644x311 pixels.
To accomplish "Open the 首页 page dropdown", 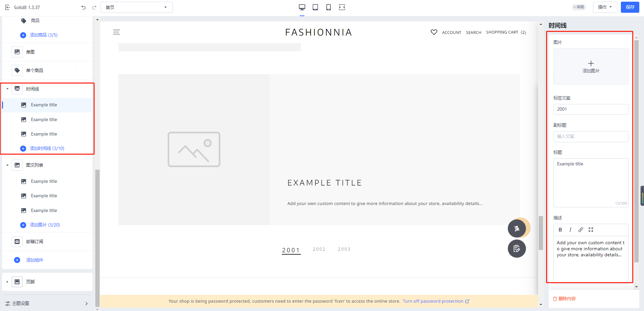I will click(136, 7).
